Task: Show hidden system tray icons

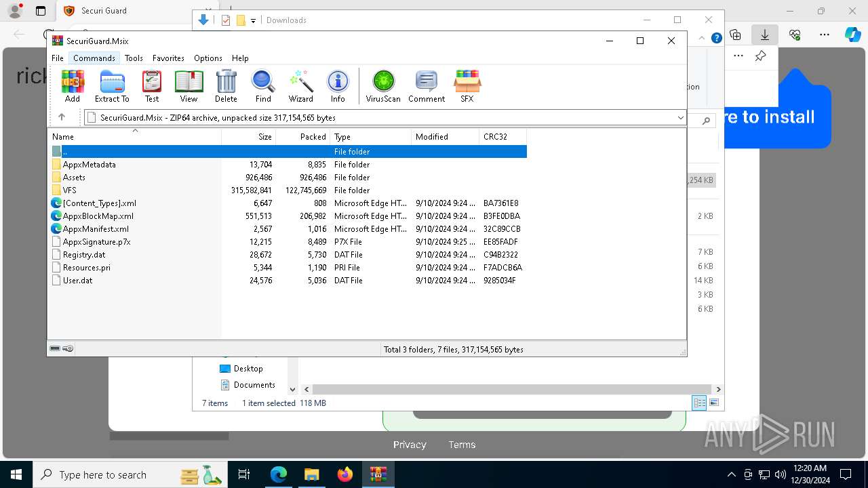Action: click(x=731, y=474)
